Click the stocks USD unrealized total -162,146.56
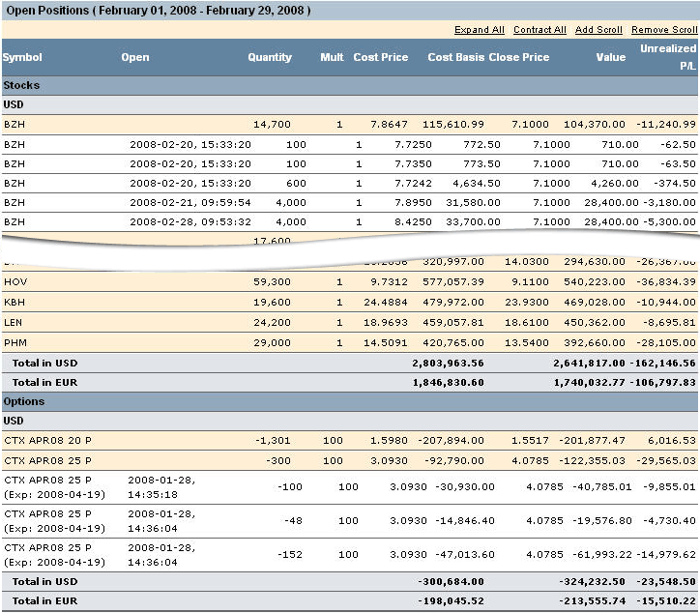 point(663,363)
